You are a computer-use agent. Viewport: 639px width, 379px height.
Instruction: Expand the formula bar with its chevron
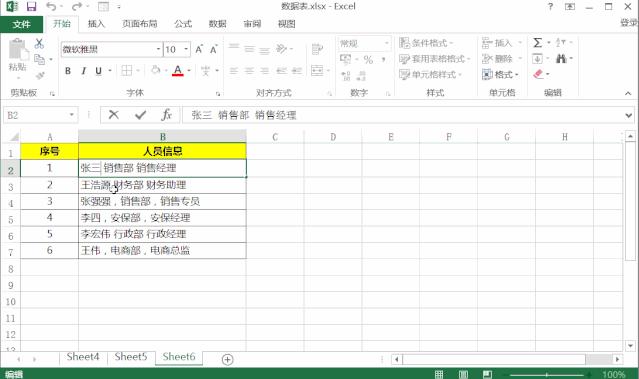(628, 115)
